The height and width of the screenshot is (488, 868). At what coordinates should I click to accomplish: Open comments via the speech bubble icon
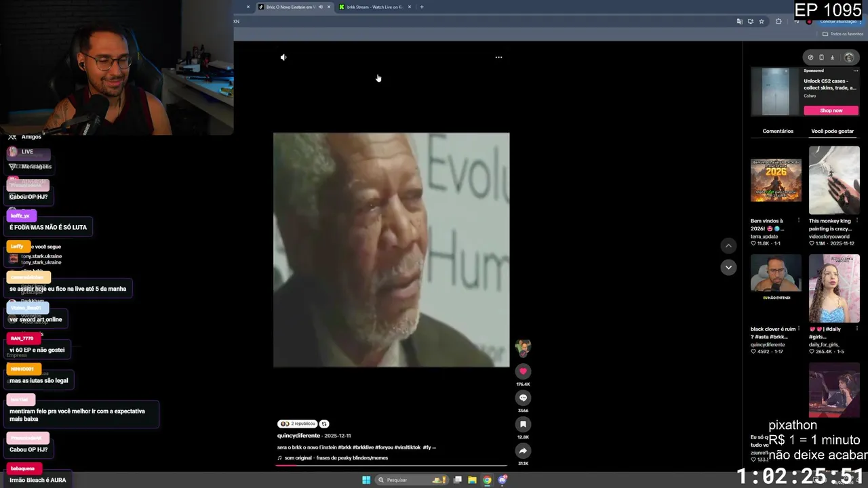pos(523,398)
